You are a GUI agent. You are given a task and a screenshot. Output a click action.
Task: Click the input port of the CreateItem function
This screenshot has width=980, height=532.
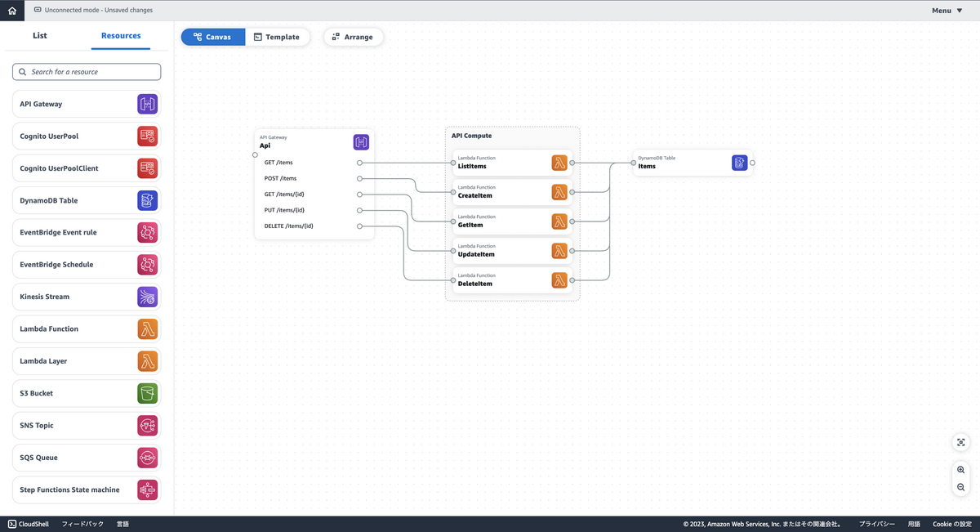(452, 192)
